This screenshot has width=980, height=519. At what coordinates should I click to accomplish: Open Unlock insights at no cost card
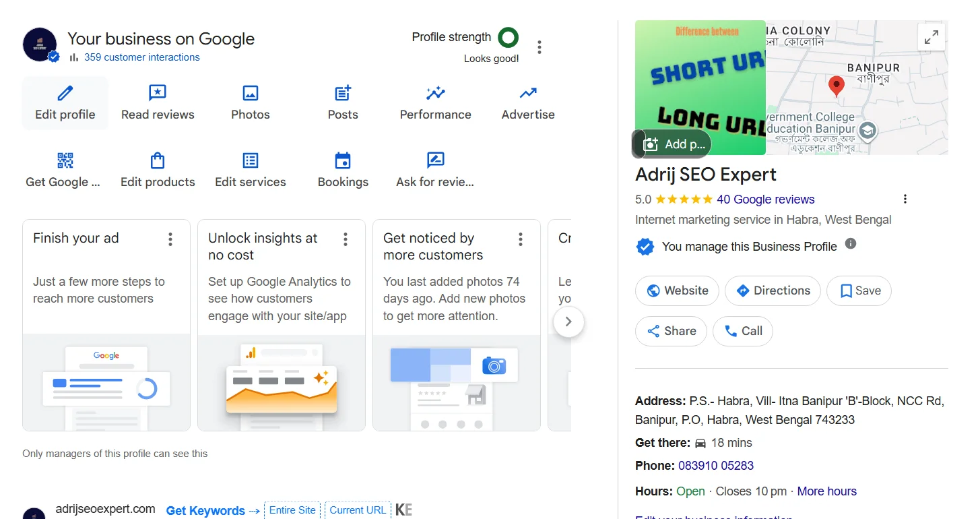pos(282,325)
